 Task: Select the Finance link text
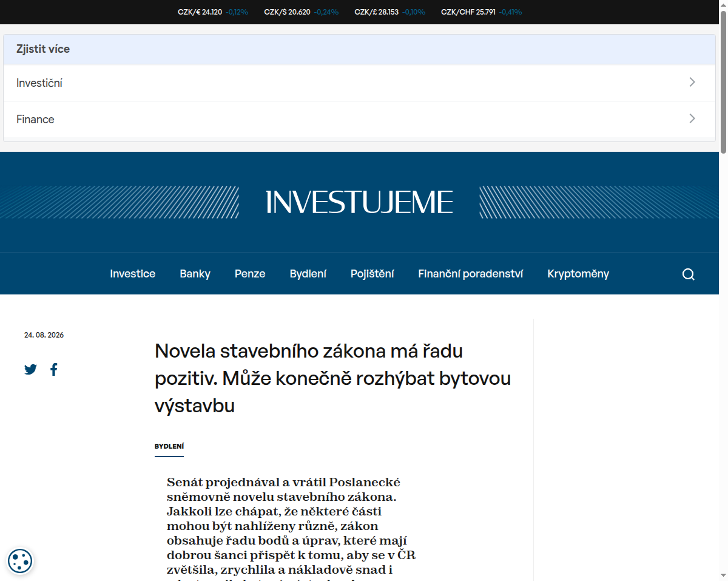(x=35, y=120)
